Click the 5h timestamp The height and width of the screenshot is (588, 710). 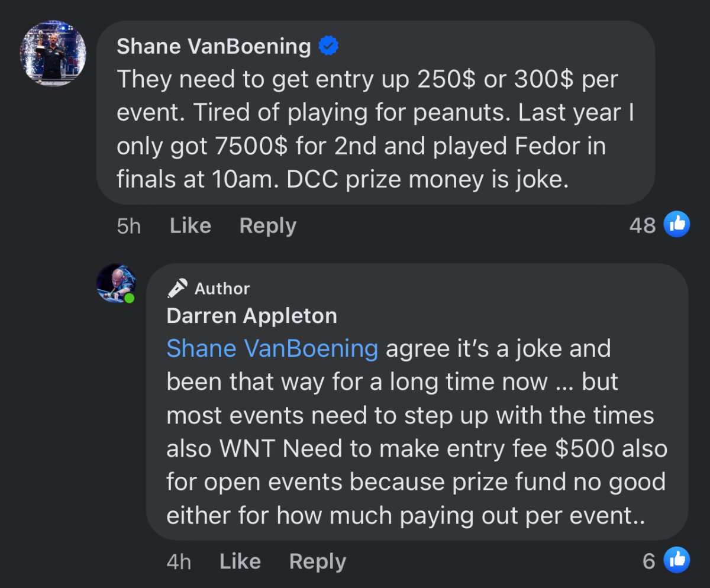coord(128,226)
